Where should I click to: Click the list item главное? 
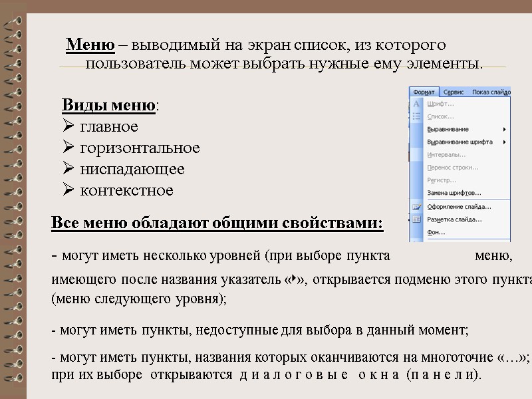click(x=109, y=127)
